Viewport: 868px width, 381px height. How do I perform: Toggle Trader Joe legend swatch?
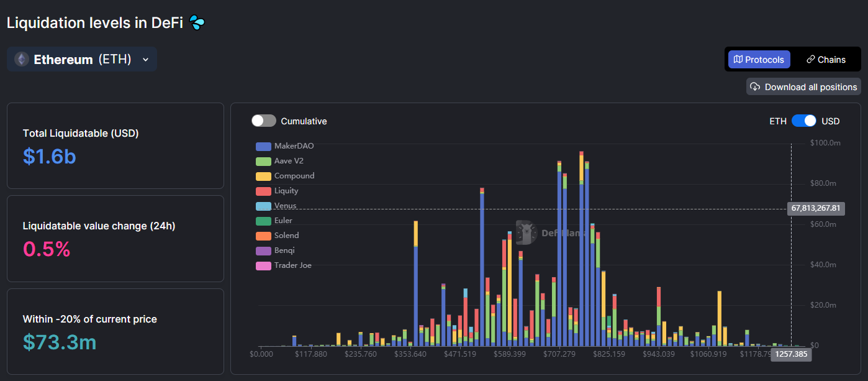[263, 265]
